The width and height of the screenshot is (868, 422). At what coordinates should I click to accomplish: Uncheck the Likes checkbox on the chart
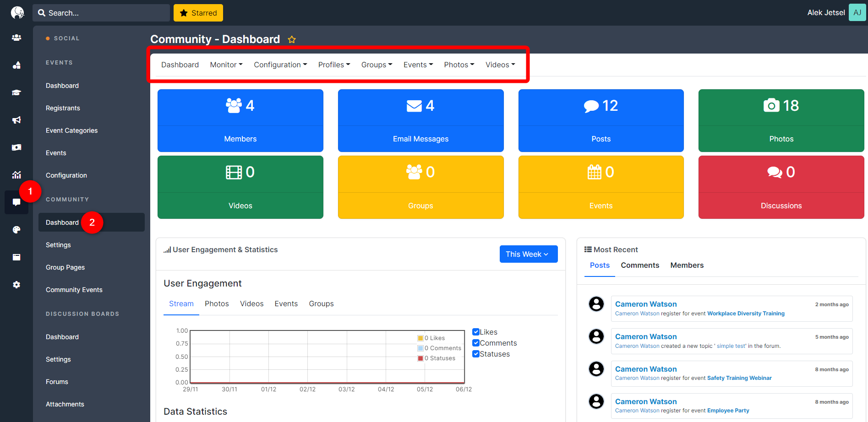point(475,331)
